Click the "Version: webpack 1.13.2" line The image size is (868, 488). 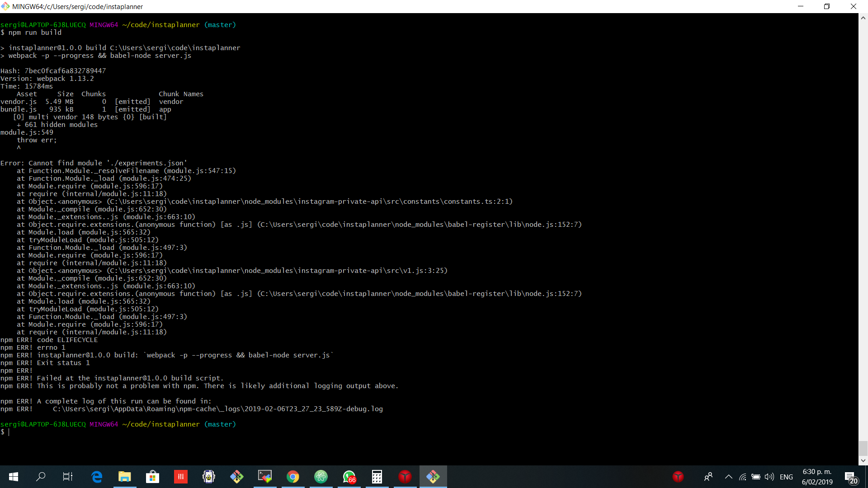(47, 79)
